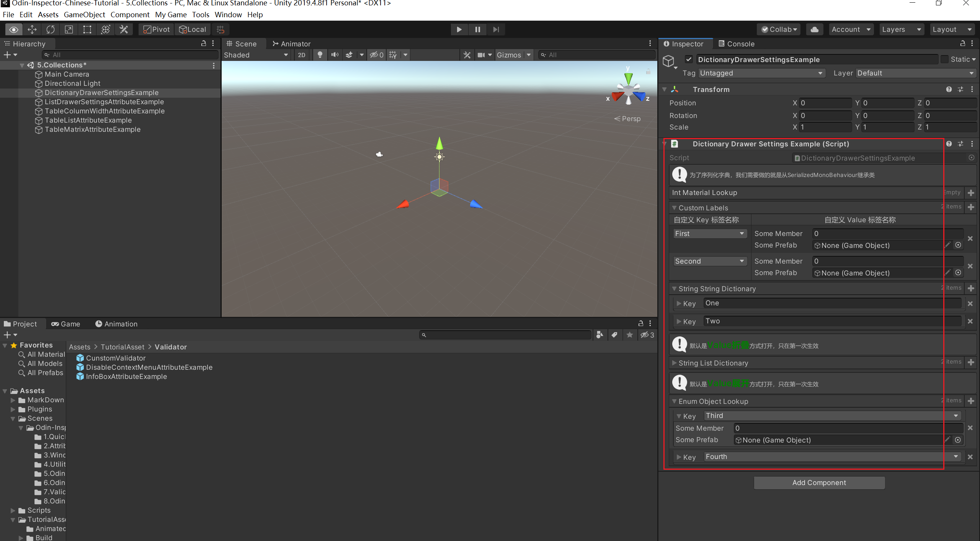Switch to the Animator tab

[291, 44]
